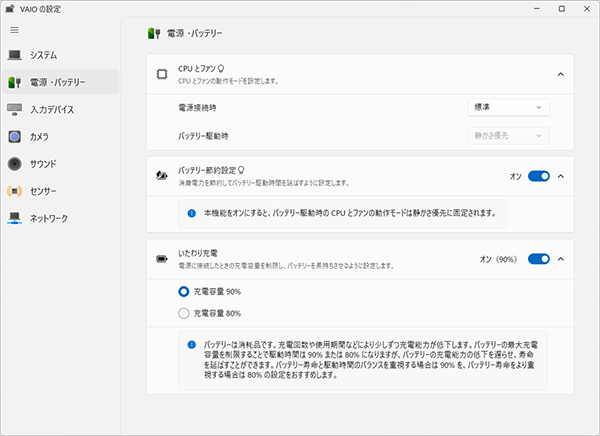The width and height of the screenshot is (600, 436).
Task: Collapse the CPU とファン section chevron
Action: pos(561,74)
